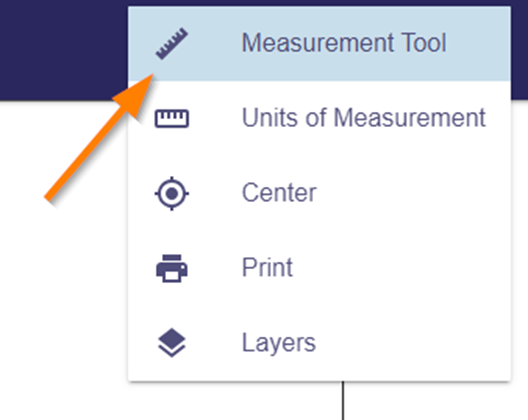Click the "Units of Measurement" text label
The height and width of the screenshot is (420, 528).
pyautogui.click(x=364, y=118)
